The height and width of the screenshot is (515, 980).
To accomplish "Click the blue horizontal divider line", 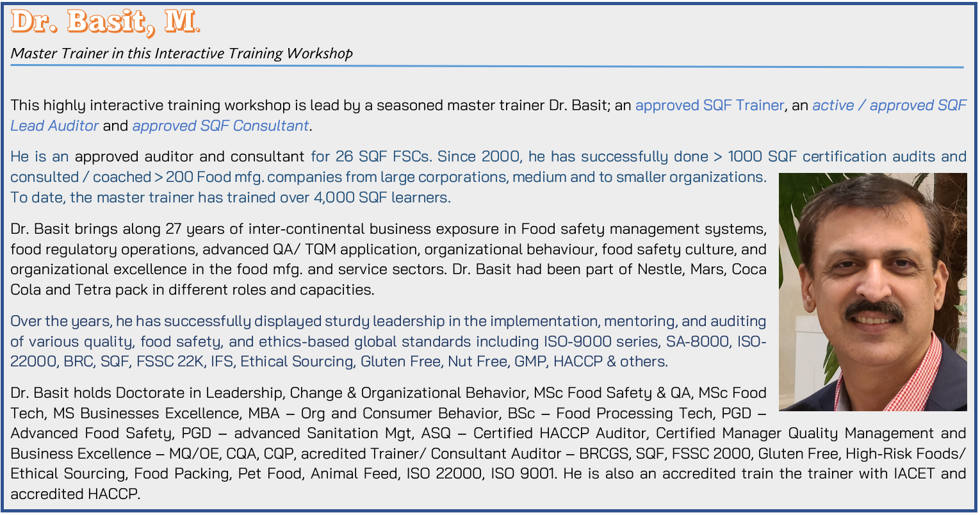I will coord(487,67).
